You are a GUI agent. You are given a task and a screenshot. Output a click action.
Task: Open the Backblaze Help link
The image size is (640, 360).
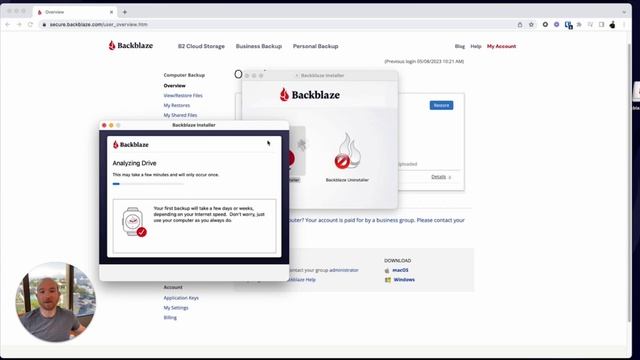click(x=302, y=280)
